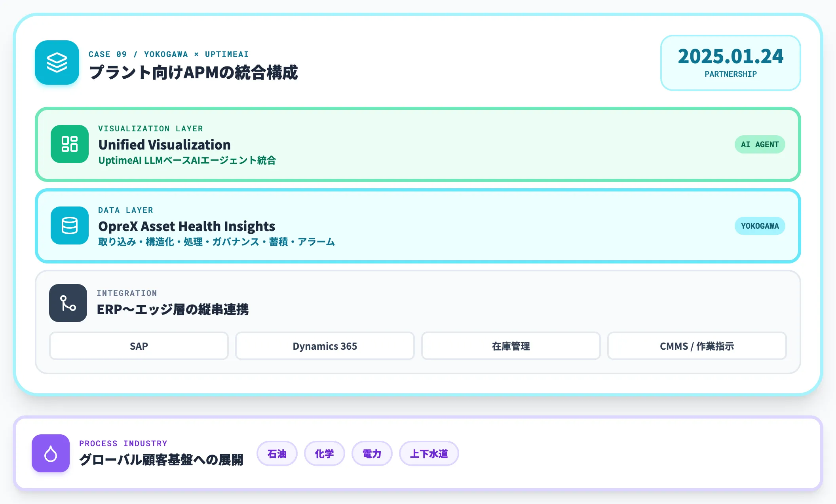Click the title プラント向けAPMの統合構成
The width and height of the screenshot is (836, 504).
tap(193, 72)
